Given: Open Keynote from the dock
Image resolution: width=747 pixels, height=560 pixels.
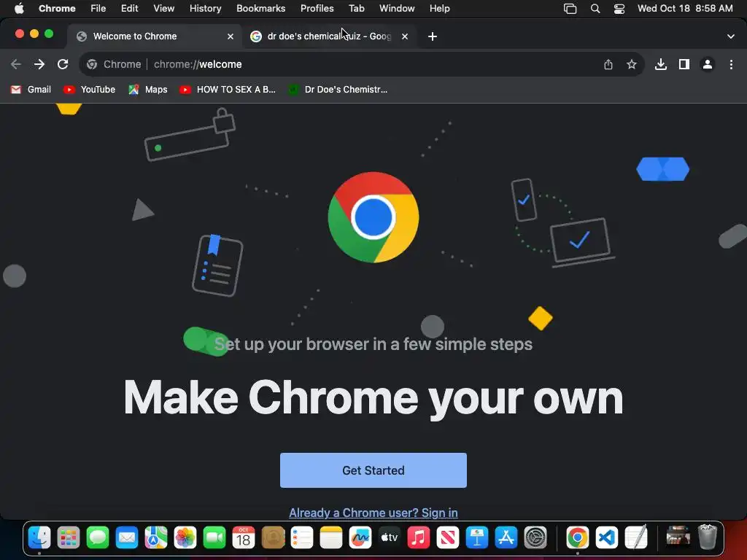Looking at the screenshot, I should (x=477, y=538).
